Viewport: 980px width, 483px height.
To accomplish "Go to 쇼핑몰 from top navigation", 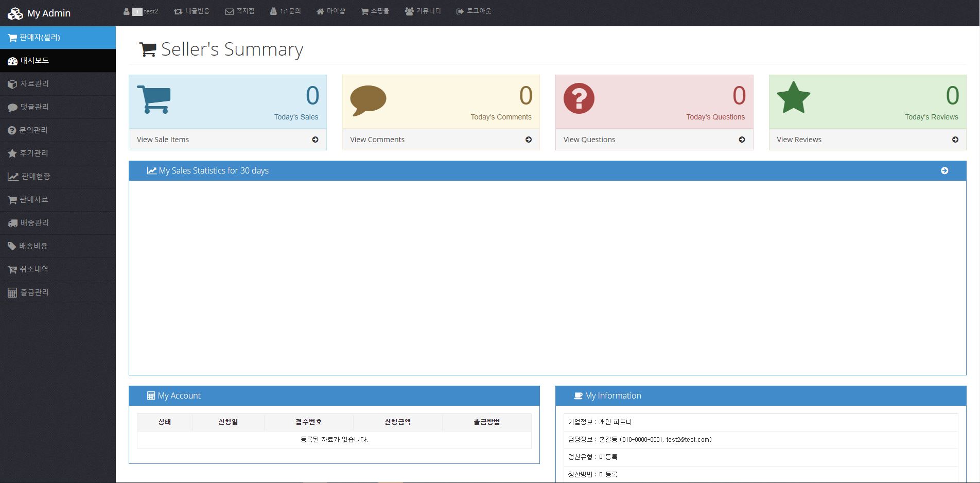I will 375,11.
